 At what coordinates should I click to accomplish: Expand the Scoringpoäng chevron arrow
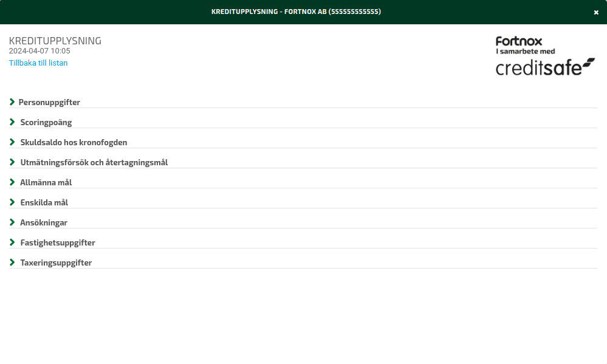[x=12, y=122]
